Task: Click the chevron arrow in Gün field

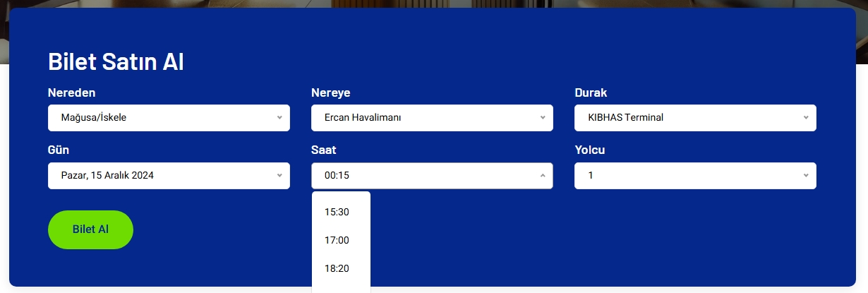Action: coord(279,176)
